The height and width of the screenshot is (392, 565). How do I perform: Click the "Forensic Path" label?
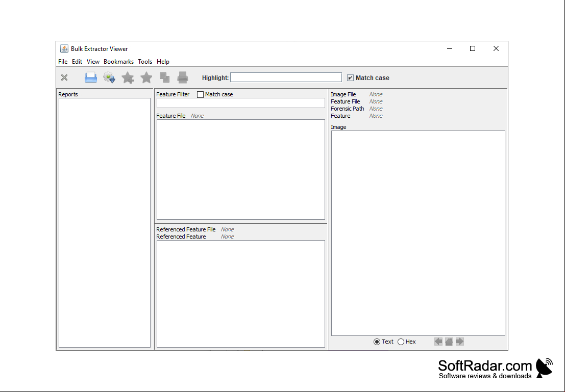tap(348, 109)
